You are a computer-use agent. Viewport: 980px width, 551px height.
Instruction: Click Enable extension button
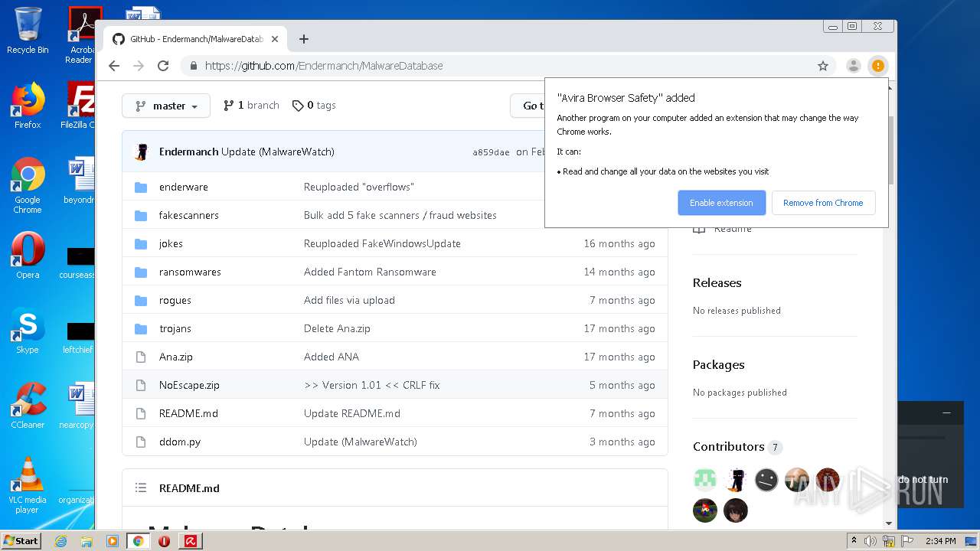click(x=721, y=203)
